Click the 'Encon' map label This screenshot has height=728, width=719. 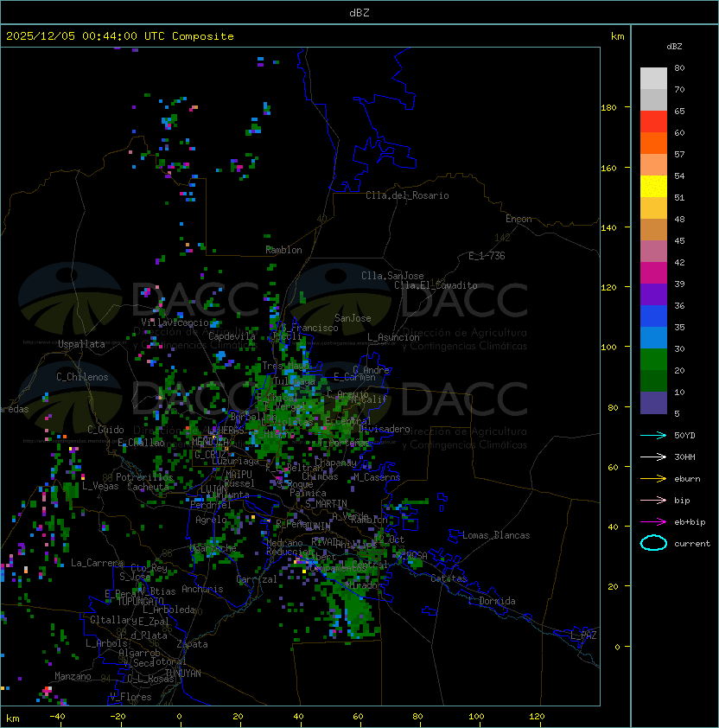click(519, 219)
